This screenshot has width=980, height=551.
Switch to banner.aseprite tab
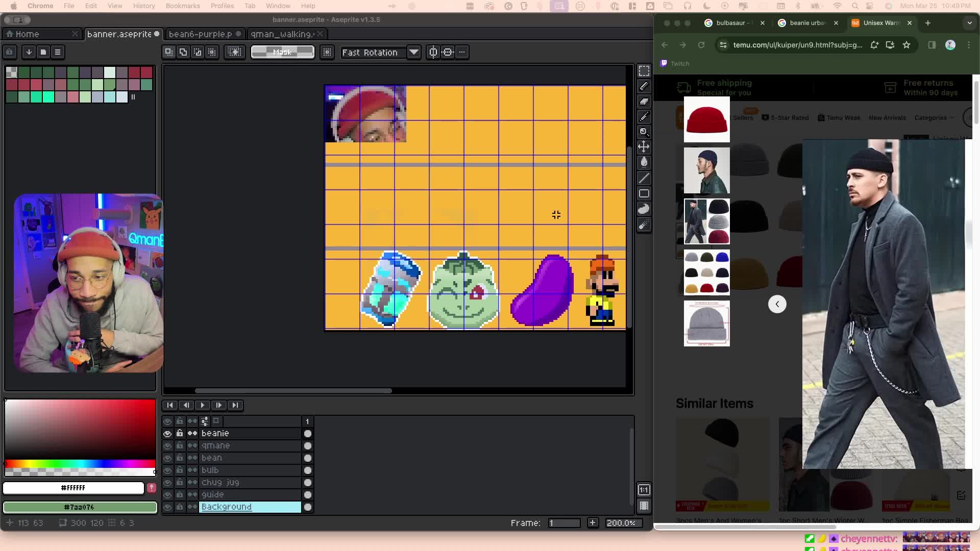pos(123,34)
